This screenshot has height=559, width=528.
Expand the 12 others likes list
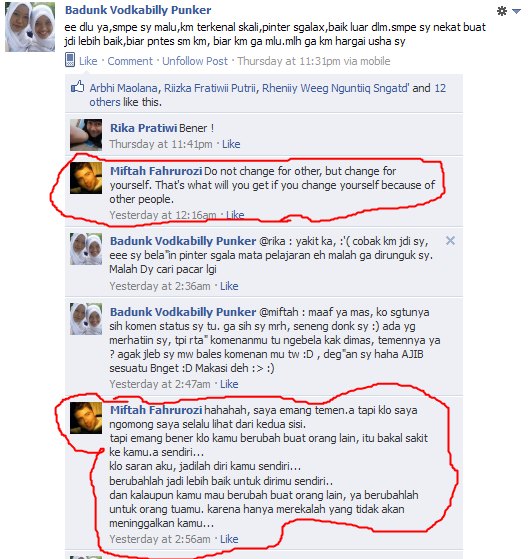[x=267, y=95]
